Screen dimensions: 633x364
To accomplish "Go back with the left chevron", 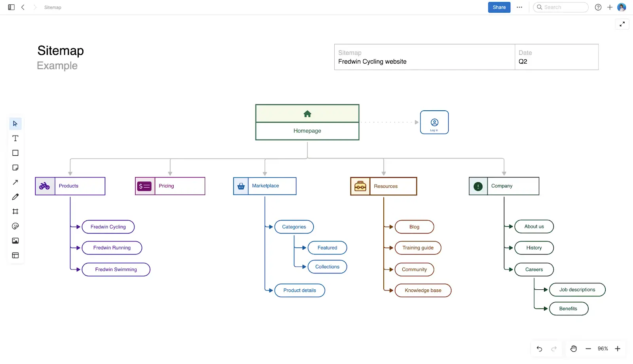I will click(x=23, y=7).
